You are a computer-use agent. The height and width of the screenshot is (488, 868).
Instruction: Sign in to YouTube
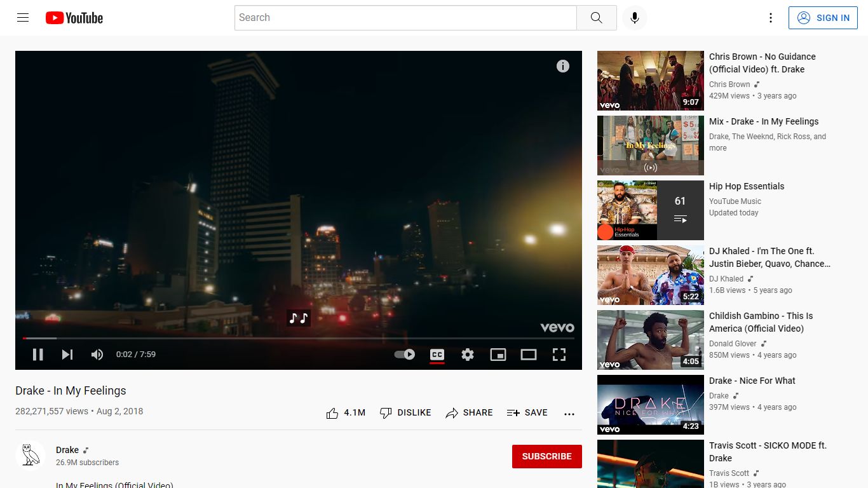[x=823, y=18]
